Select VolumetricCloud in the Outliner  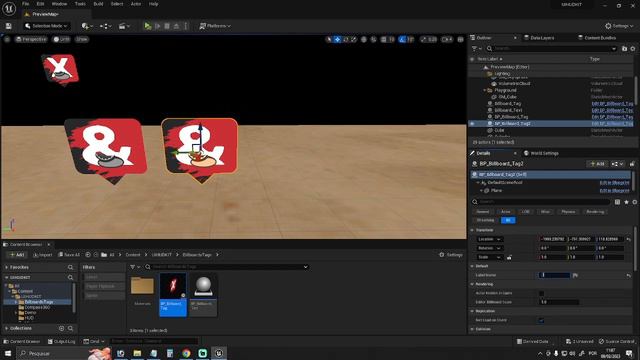coord(514,83)
